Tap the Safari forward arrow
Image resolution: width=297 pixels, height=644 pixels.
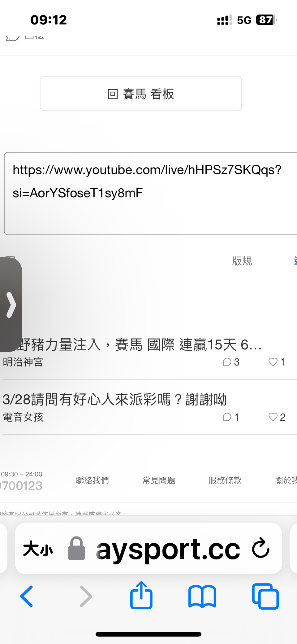tap(86, 596)
